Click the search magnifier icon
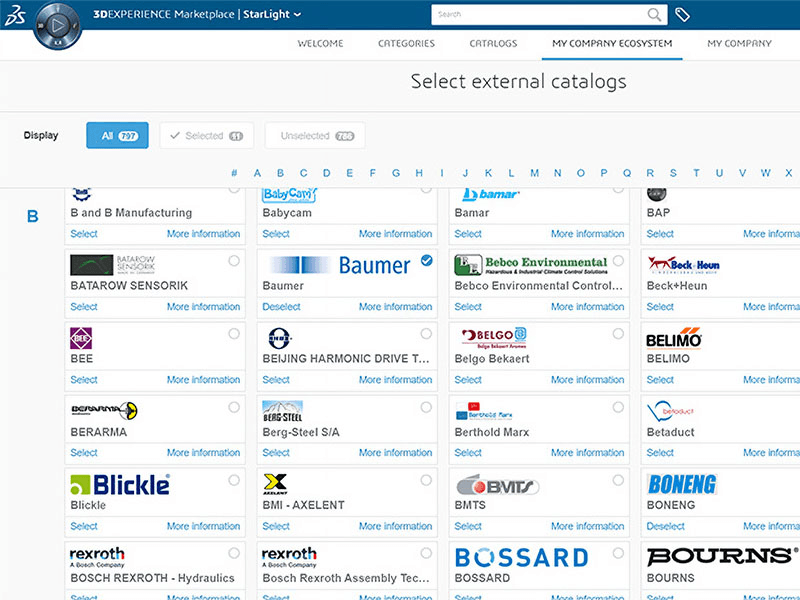This screenshot has width=800, height=600. (655, 15)
